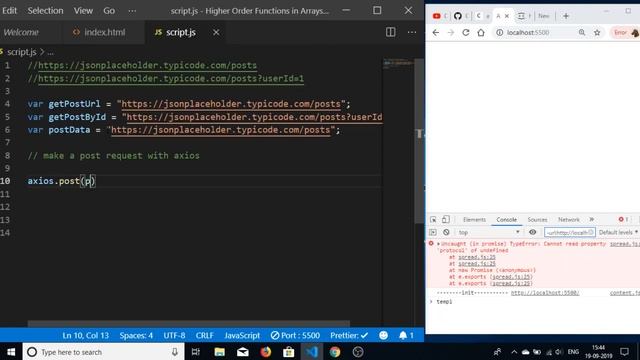
Task: Open the Elements panel in DevTools
Action: tap(474, 220)
